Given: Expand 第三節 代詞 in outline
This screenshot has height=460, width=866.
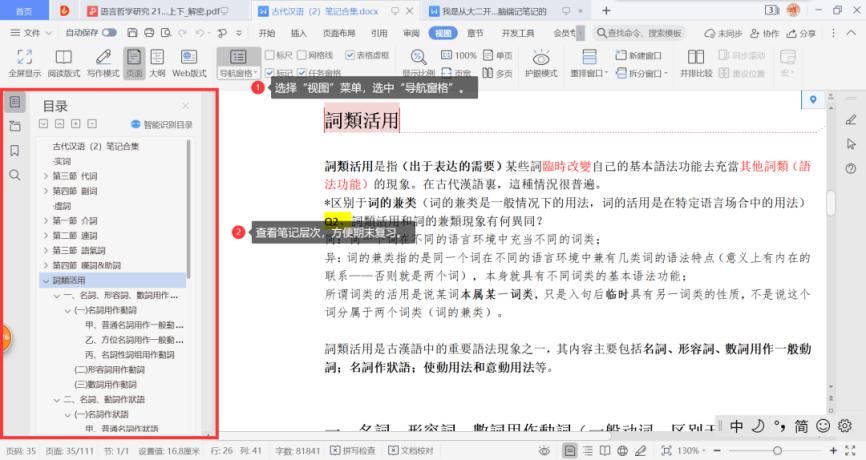Looking at the screenshot, I should 46,176.
